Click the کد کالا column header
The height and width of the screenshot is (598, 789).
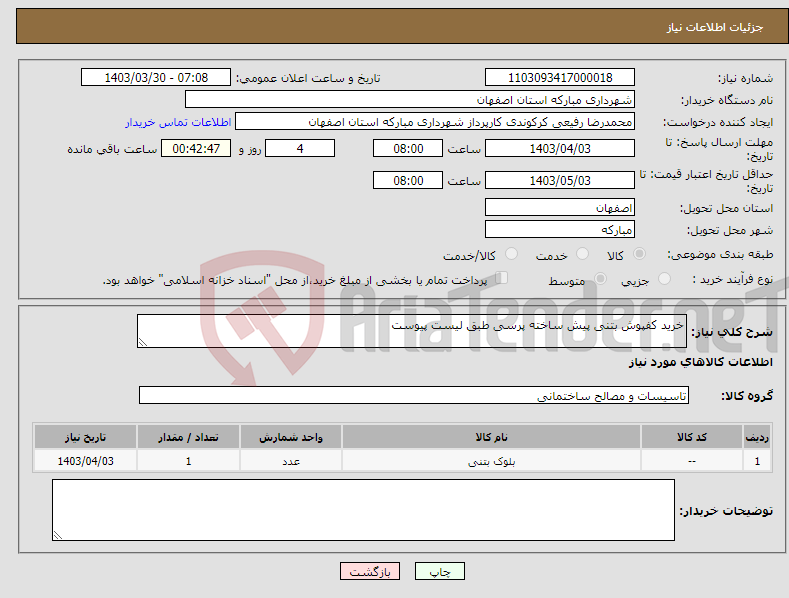click(x=692, y=437)
